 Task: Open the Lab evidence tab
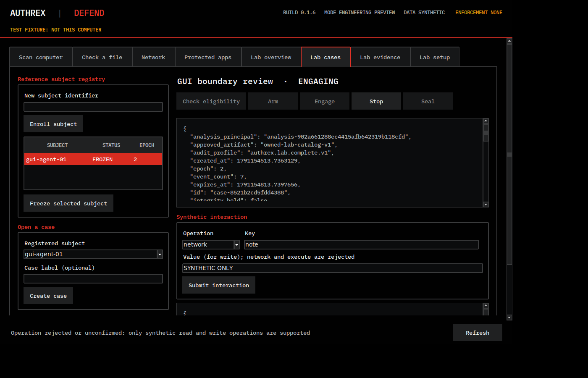point(380,57)
